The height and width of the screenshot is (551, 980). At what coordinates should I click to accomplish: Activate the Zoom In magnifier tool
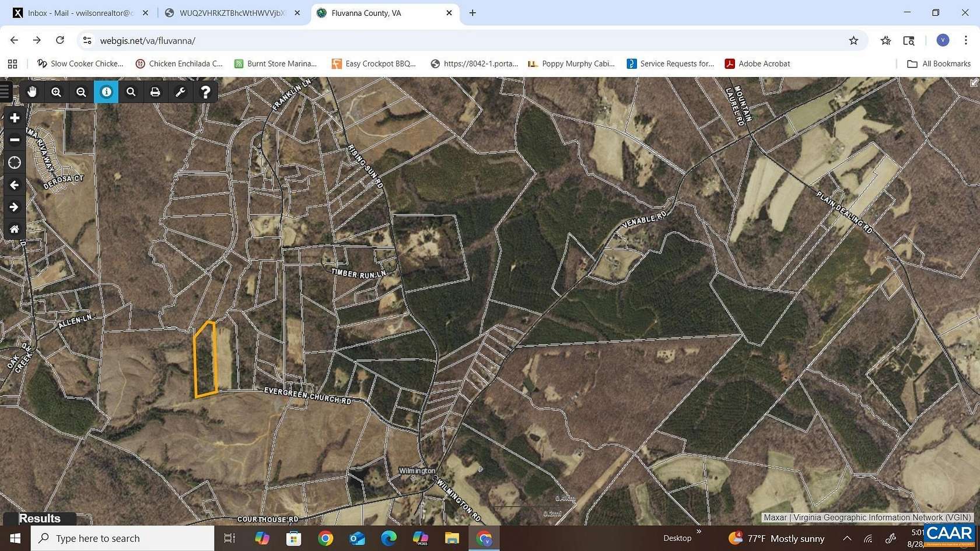point(56,92)
